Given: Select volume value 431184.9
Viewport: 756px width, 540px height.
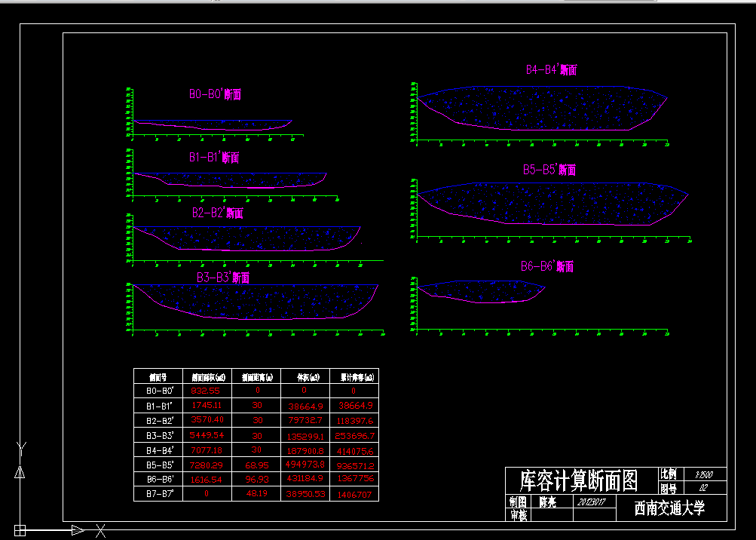Looking at the screenshot, I should coord(305,478).
